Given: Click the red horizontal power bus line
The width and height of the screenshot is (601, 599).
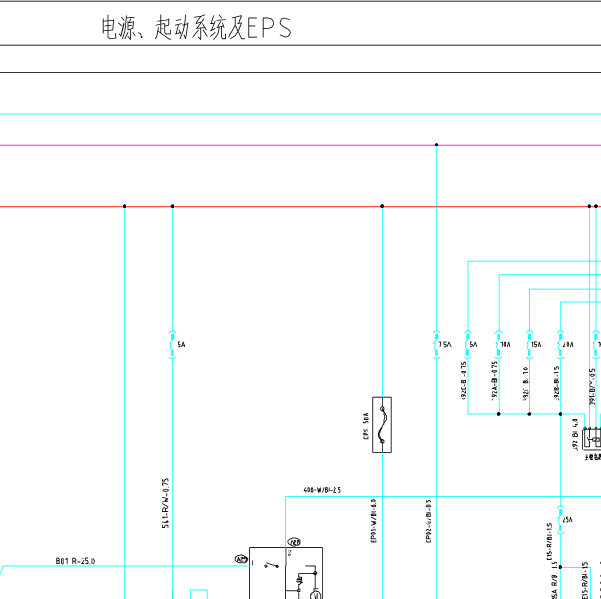Looking at the screenshot, I should coord(300,207).
